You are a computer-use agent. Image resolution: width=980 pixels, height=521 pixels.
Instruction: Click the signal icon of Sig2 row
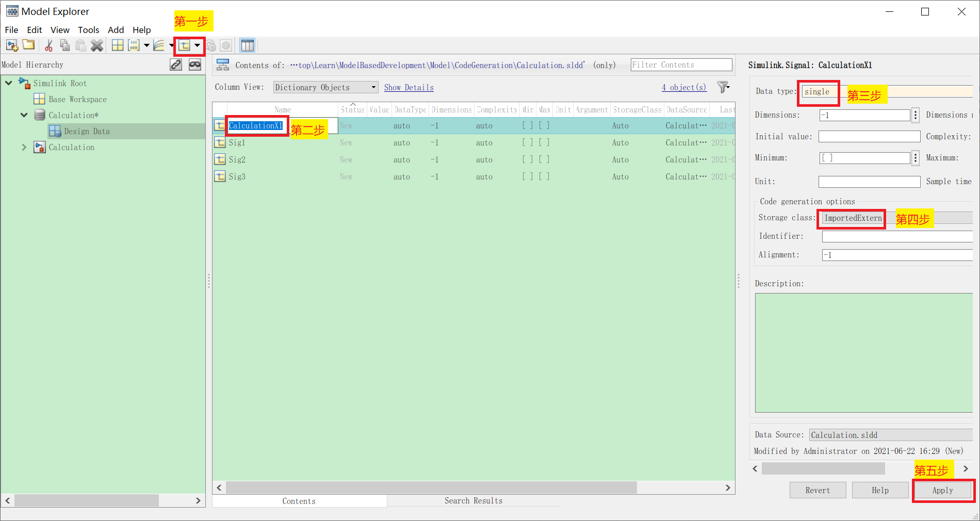point(220,159)
